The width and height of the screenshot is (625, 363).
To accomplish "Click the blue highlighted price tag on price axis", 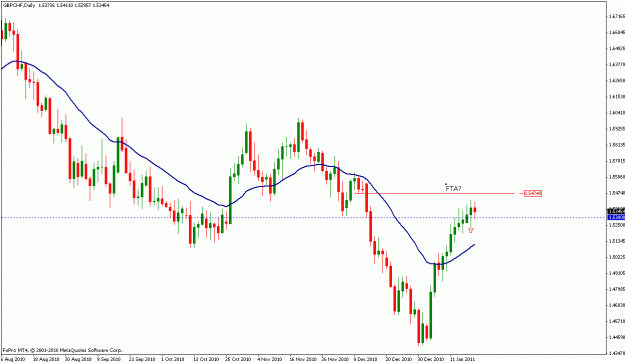I will [x=616, y=217].
